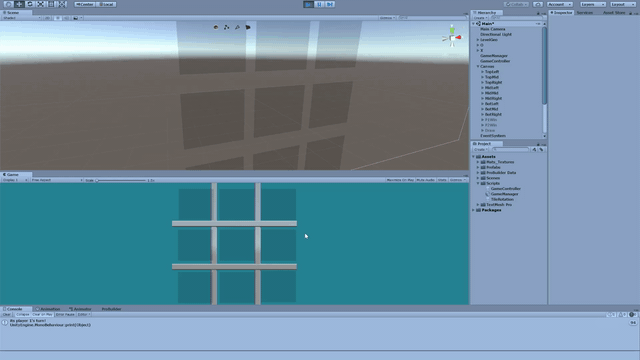Click the ProBuilder face mode icon
Screen dimensions: 640x360
(x=248, y=27)
